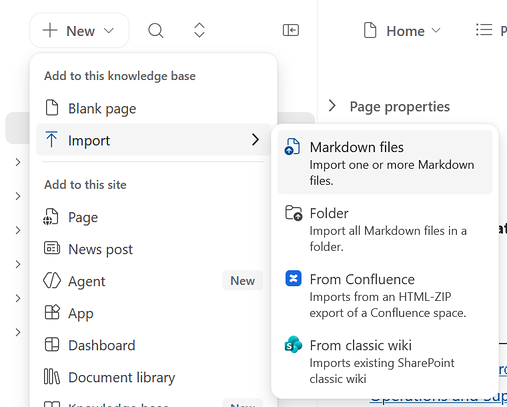Click 'Import all Markdown files in a folder.' text
The height and width of the screenshot is (407, 507).
pos(388,239)
